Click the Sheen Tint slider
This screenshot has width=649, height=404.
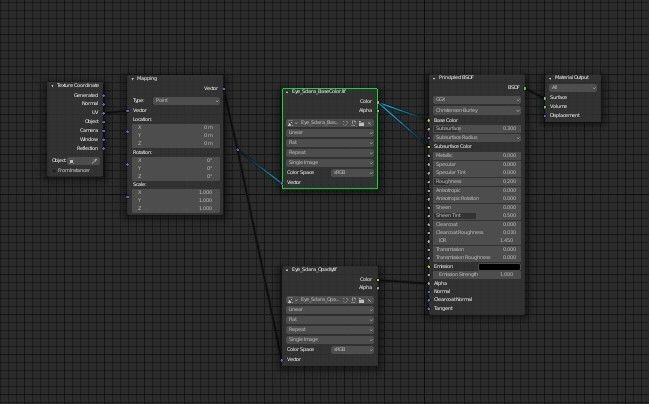pyautogui.click(x=477, y=216)
